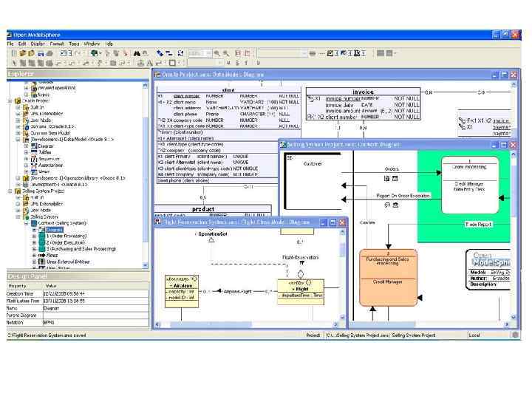This screenshot has width=532, height=399.
Task: Click the binoculars Find icon
Action: [x=137, y=53]
